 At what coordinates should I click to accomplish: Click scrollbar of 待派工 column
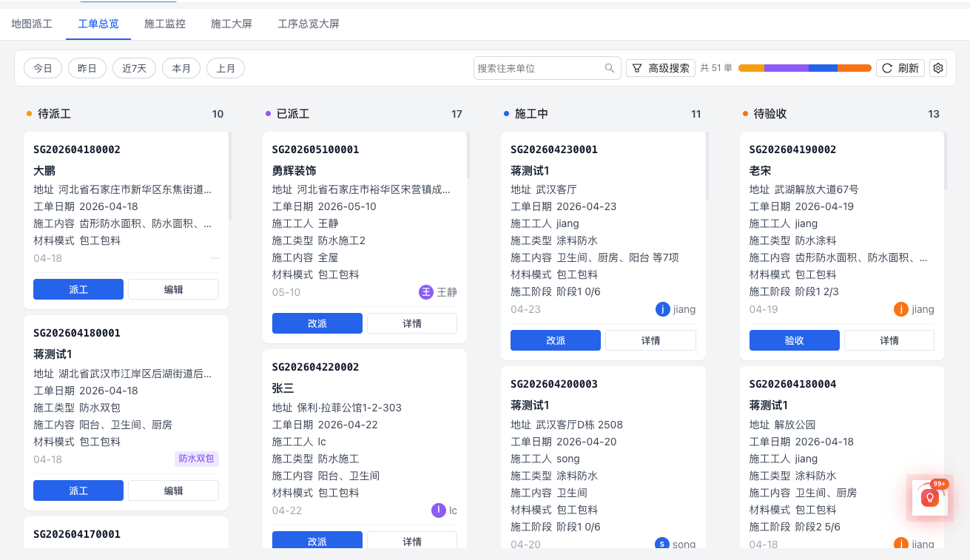pyautogui.click(x=229, y=176)
